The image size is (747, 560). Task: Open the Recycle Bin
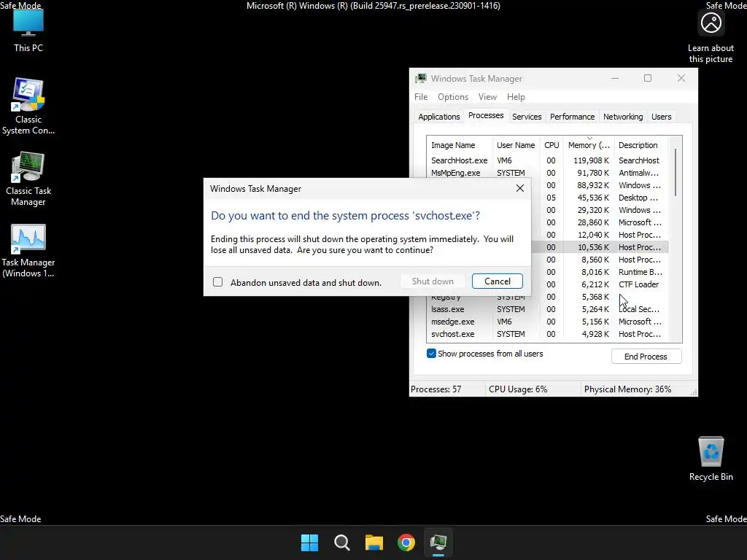[711, 458]
